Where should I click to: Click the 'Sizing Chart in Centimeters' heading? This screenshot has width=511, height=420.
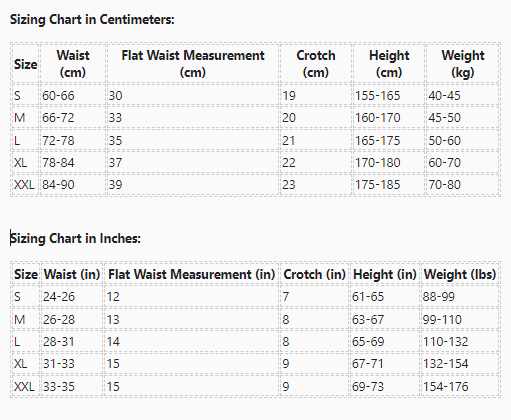(92, 19)
